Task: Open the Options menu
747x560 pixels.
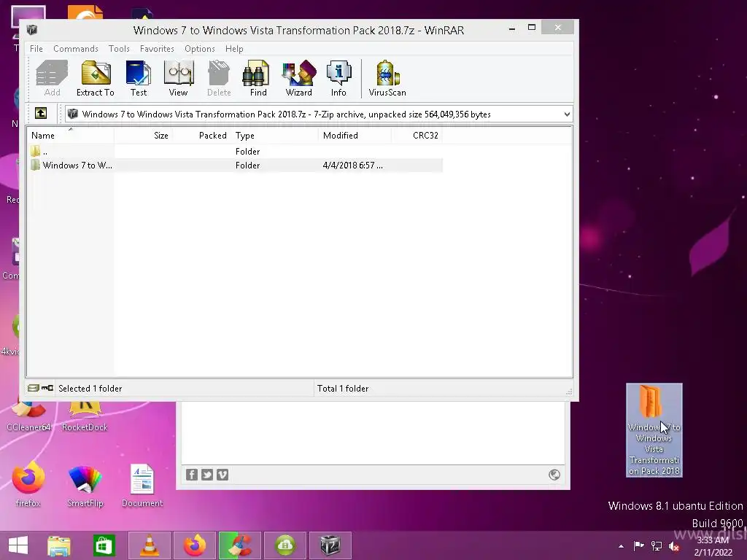Action: [200, 49]
